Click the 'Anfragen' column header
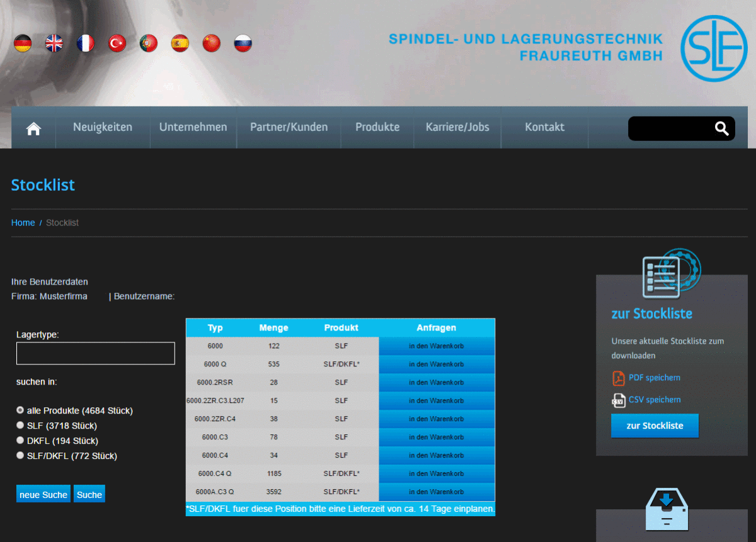The height and width of the screenshot is (542, 756). pos(437,328)
